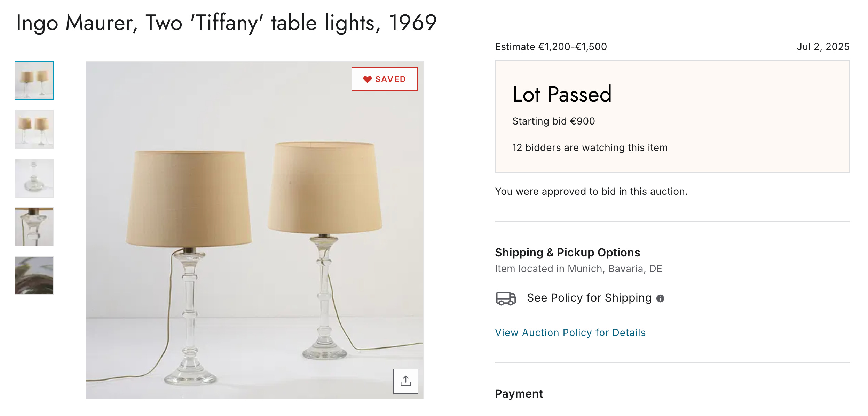Open the View Auction Policy for Details link
Viewport: 868px width, 416px height.
[x=570, y=333]
